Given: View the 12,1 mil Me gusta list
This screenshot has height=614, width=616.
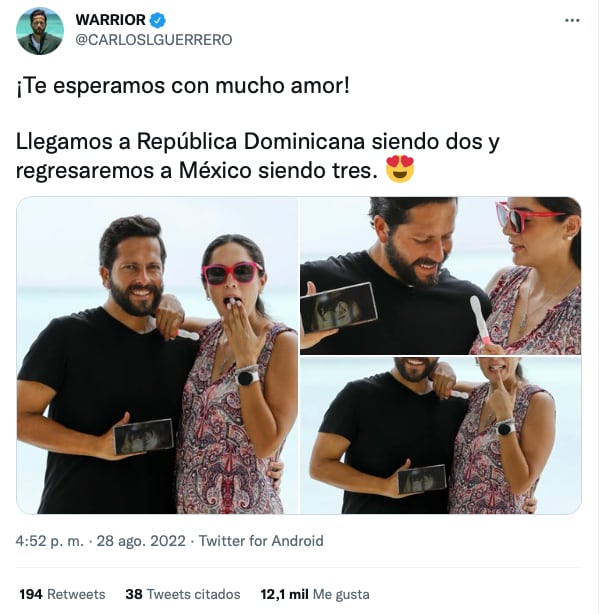Looking at the screenshot, I should point(315,594).
